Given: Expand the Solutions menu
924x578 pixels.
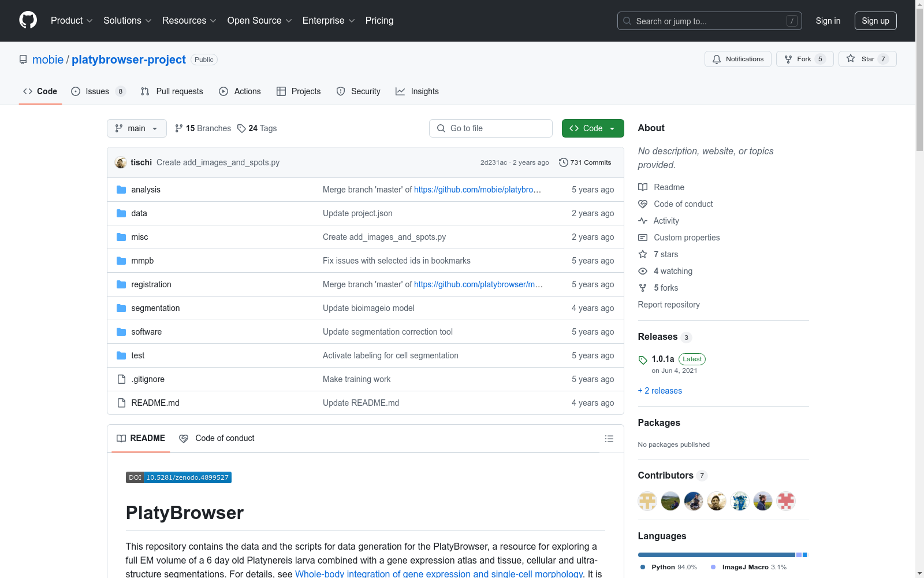Looking at the screenshot, I should coord(128,21).
